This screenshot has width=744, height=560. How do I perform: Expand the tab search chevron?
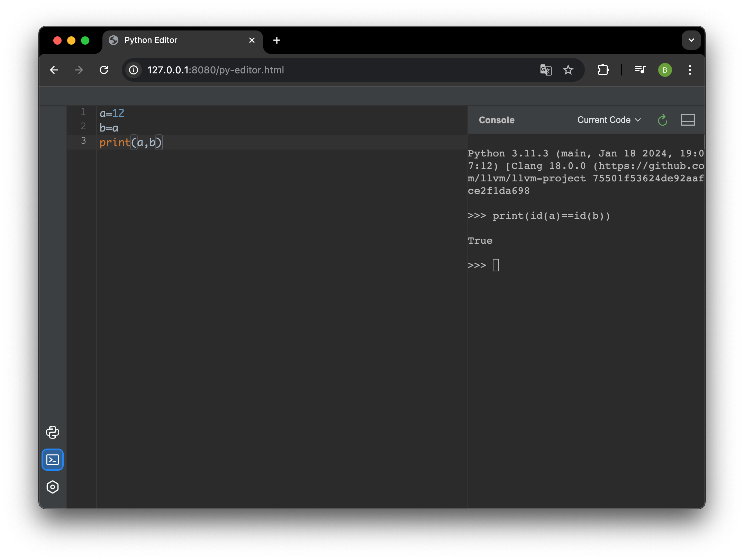(691, 40)
